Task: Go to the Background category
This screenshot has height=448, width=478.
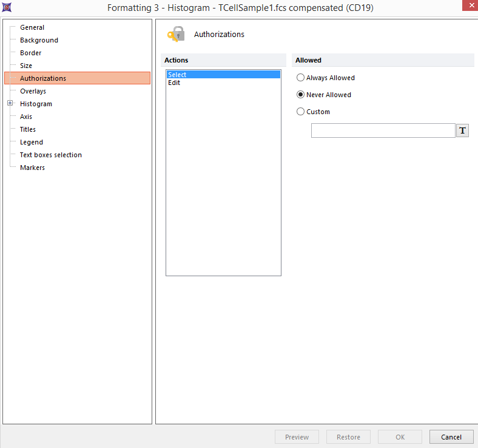Action: point(39,40)
